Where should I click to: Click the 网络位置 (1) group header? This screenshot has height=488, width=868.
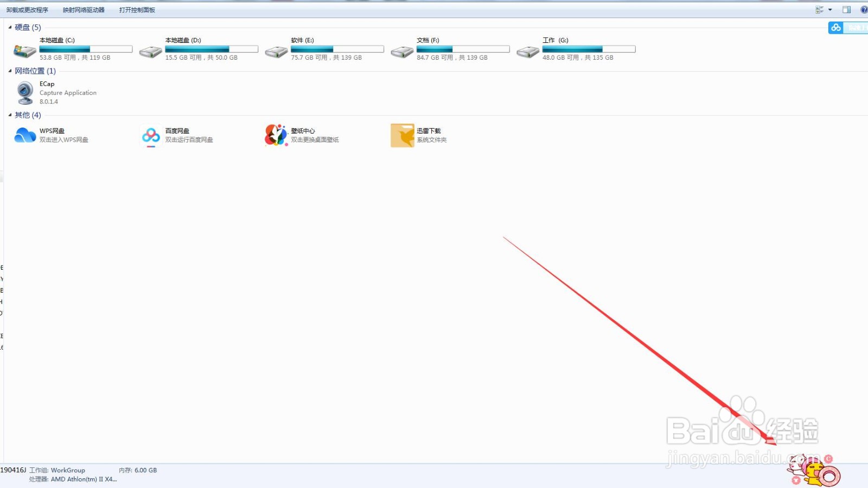click(35, 71)
